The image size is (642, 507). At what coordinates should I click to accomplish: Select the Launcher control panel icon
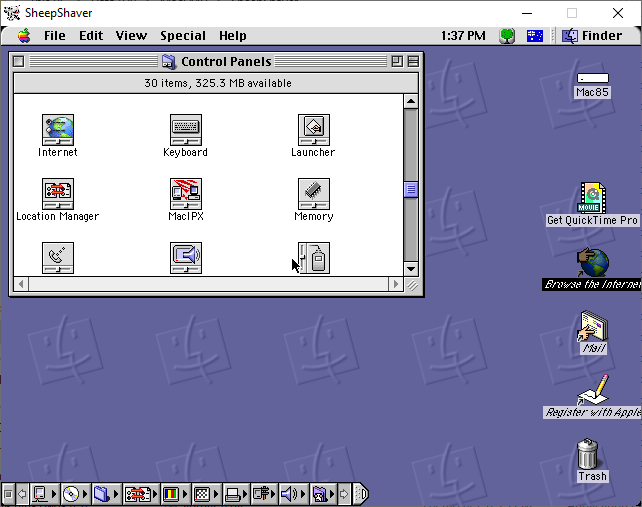[314, 130]
